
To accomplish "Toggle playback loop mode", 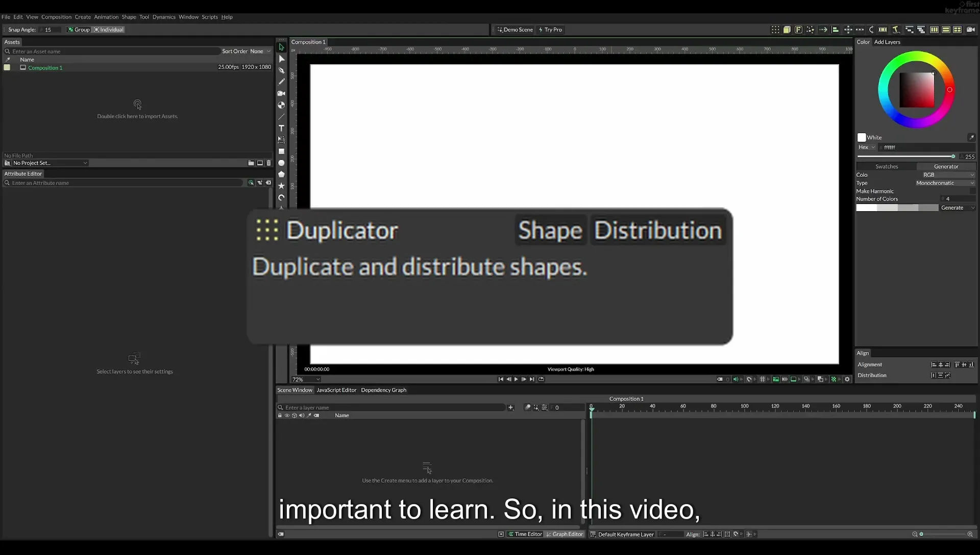I will (x=542, y=380).
